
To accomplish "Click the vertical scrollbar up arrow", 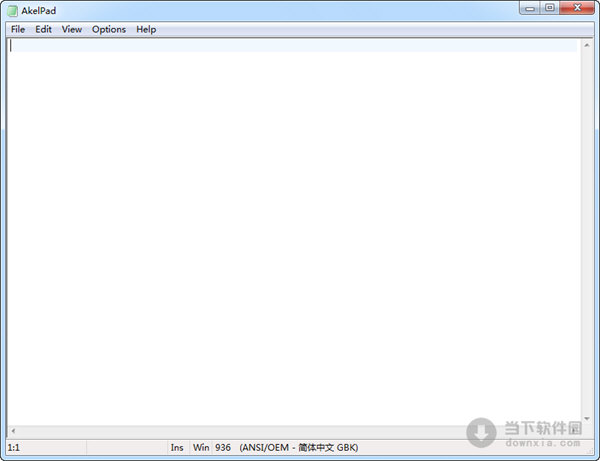I will [587, 45].
